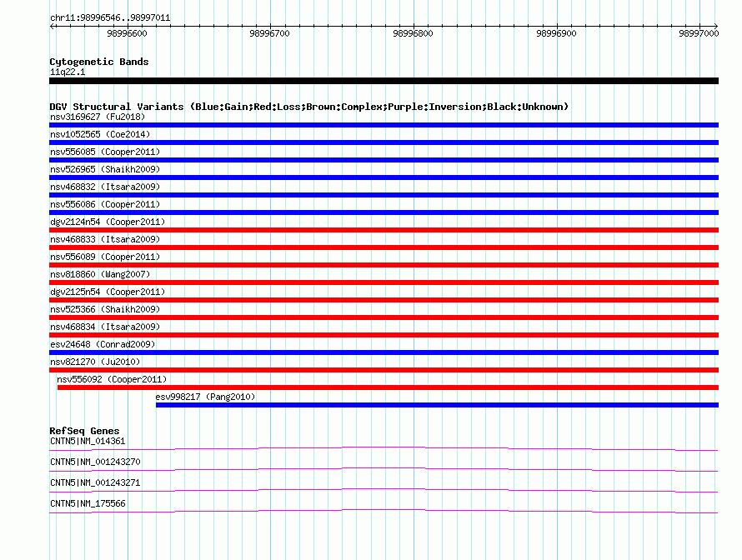Open CNTN5|NM_014361 transcript label
The width and height of the screenshot is (742, 560).
click(88, 442)
